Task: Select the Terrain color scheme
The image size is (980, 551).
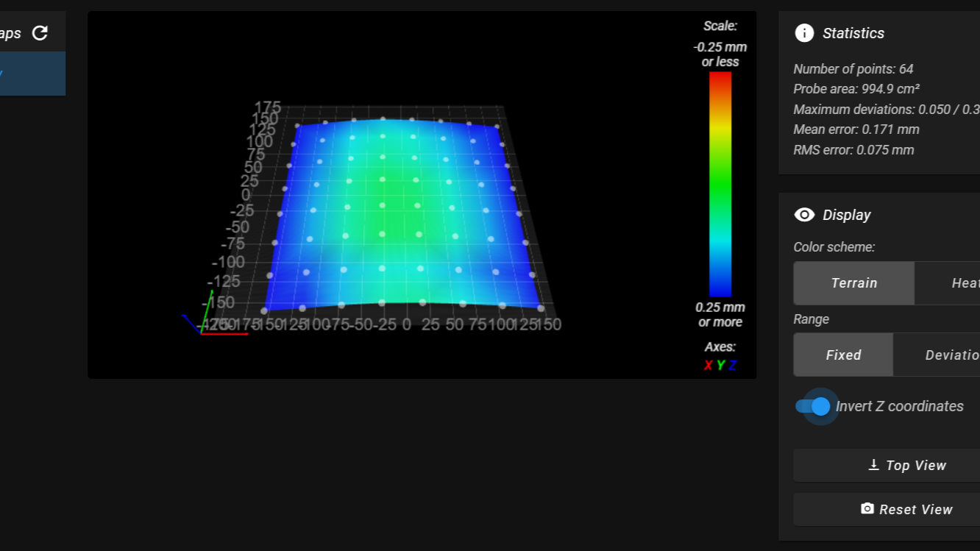Action: pos(853,283)
